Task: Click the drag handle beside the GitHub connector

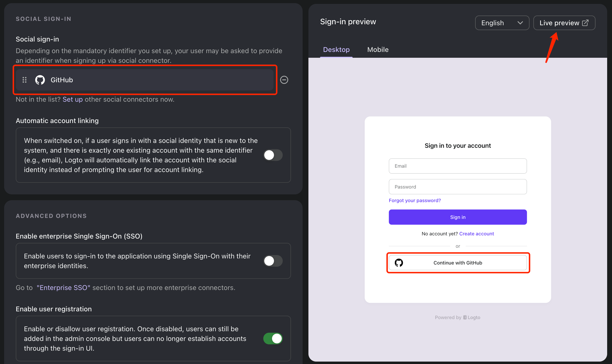Action: (x=24, y=80)
